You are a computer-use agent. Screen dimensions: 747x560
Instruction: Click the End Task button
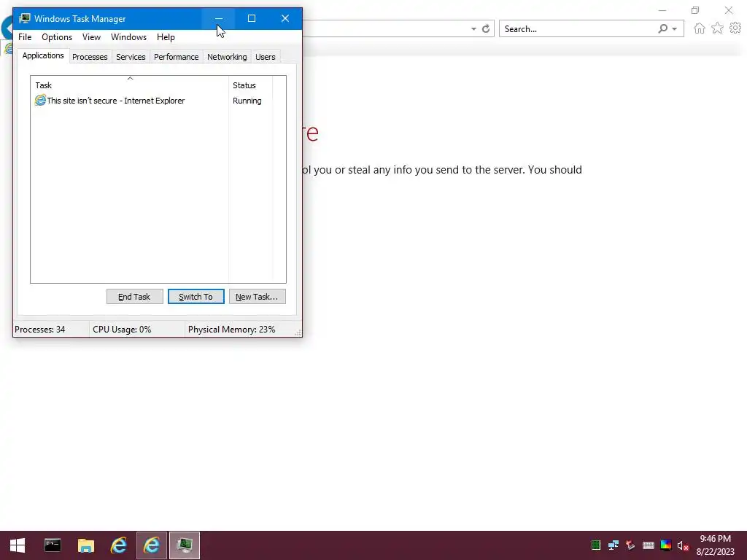click(x=134, y=297)
